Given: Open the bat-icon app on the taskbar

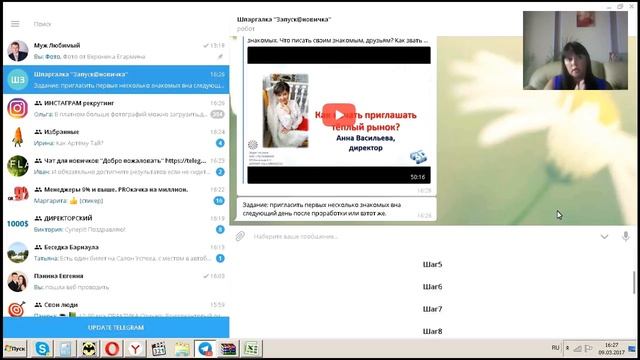Looking at the screenshot, I should coord(89,349).
